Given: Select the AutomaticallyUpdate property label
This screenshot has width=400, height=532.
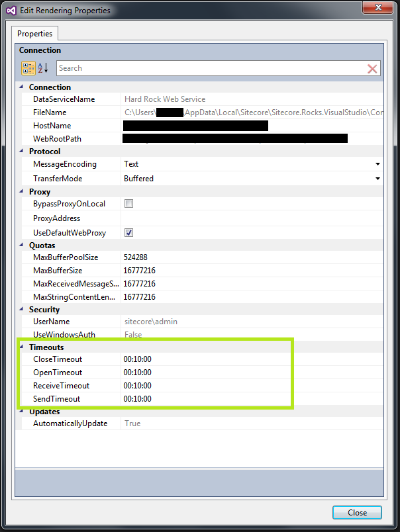Looking at the screenshot, I should click(x=70, y=423).
